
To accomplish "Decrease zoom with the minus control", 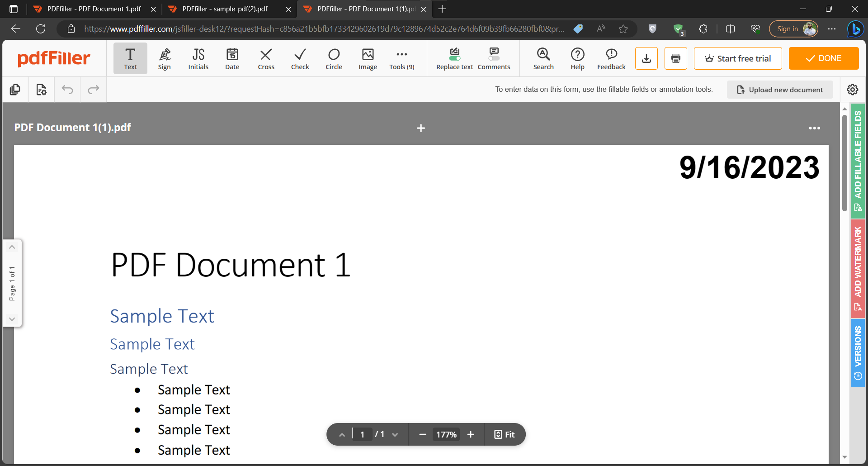I will coord(422,434).
